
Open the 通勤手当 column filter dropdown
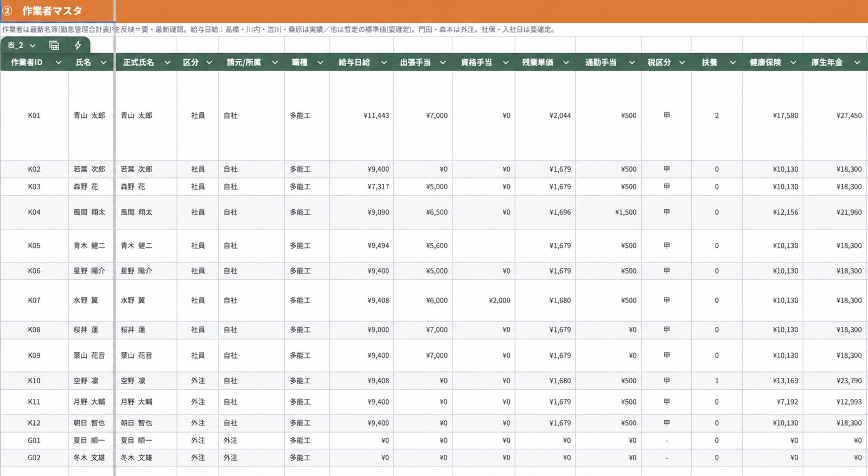click(631, 62)
